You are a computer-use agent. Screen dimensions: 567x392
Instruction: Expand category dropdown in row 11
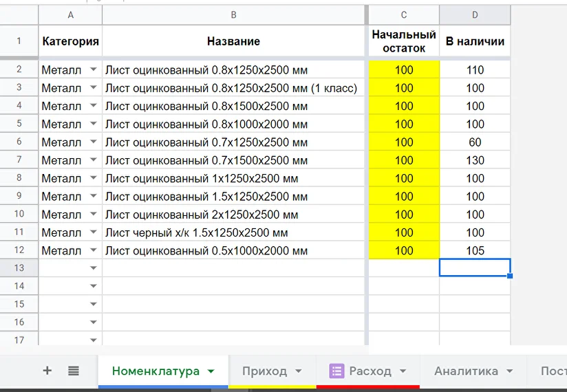pyautogui.click(x=94, y=232)
